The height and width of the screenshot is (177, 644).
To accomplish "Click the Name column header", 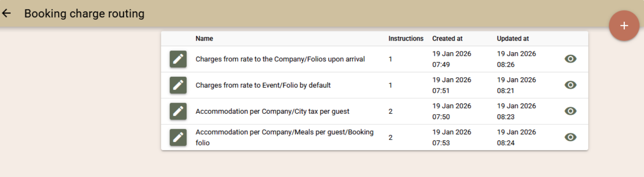I will [204, 39].
